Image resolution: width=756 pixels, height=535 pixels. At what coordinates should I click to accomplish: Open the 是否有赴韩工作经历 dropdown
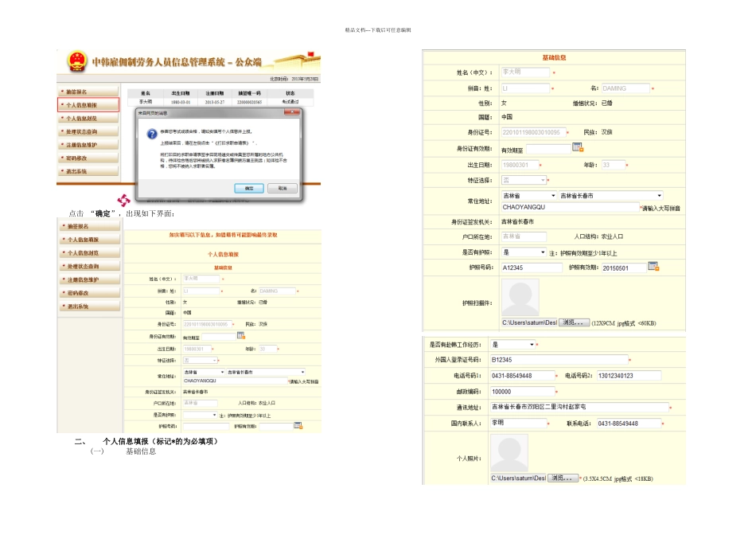(x=513, y=345)
